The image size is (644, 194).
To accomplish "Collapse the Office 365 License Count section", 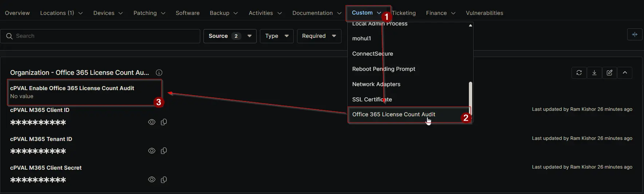I will click(x=625, y=73).
